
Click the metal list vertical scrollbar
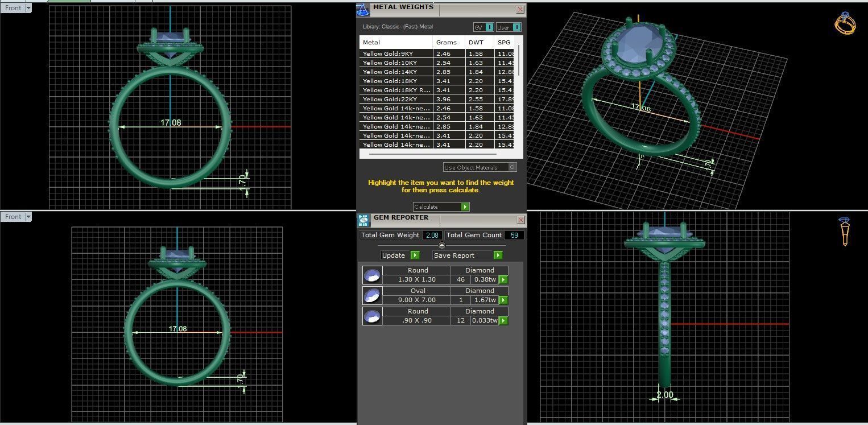click(518, 60)
